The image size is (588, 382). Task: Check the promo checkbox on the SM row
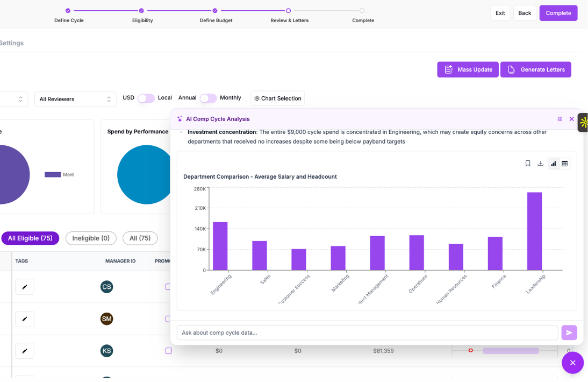click(x=169, y=319)
